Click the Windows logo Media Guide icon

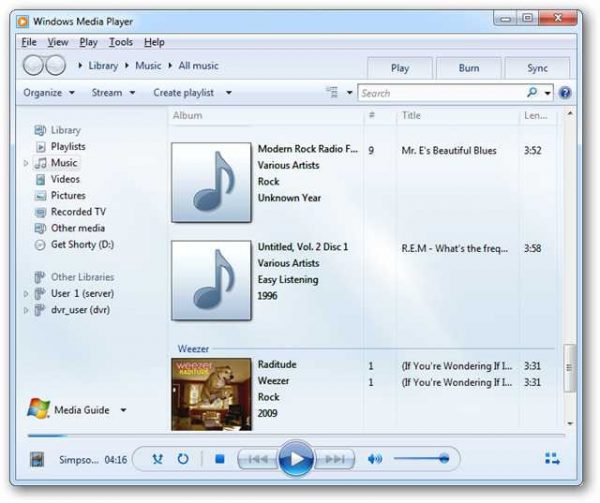click(38, 409)
